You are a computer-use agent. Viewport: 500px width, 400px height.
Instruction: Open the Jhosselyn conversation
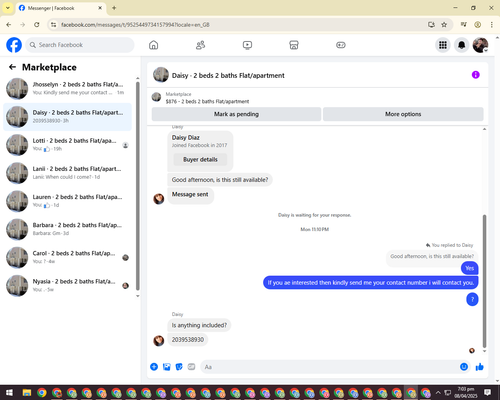click(67, 89)
